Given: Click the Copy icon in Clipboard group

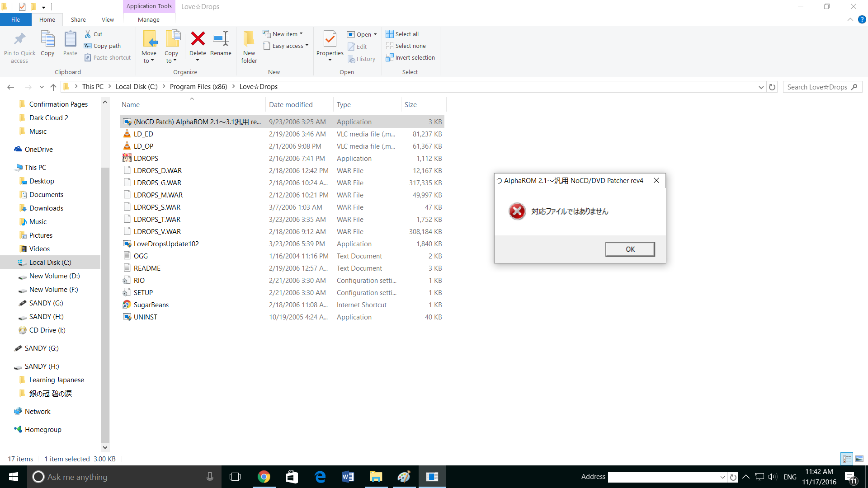Looking at the screenshot, I should tap(47, 39).
